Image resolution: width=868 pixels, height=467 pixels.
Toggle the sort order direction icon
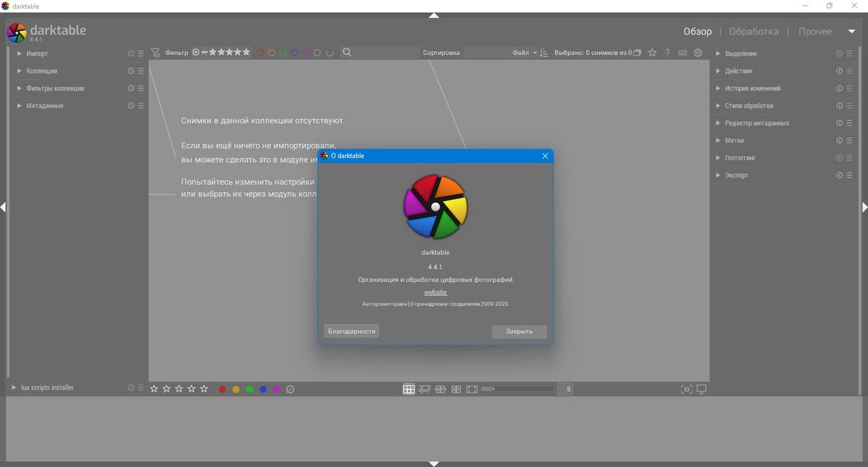click(544, 53)
